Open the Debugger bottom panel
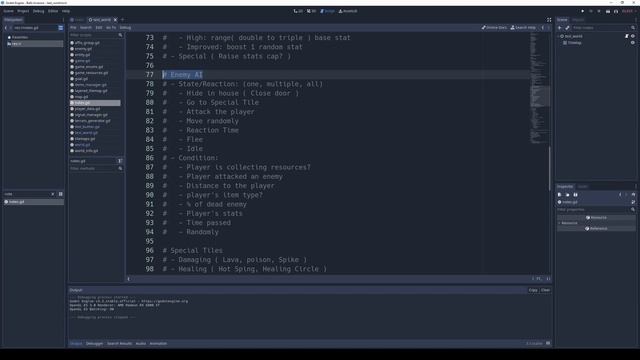The height and width of the screenshot is (360, 640). pyautogui.click(x=94, y=344)
